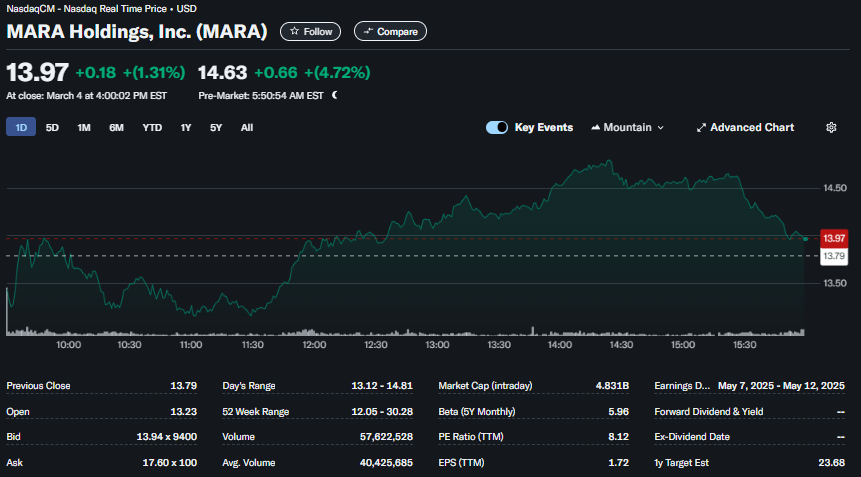Image resolution: width=861 pixels, height=477 pixels.
Task: Click the MARA Holdings, Inc. title
Action: (x=137, y=31)
